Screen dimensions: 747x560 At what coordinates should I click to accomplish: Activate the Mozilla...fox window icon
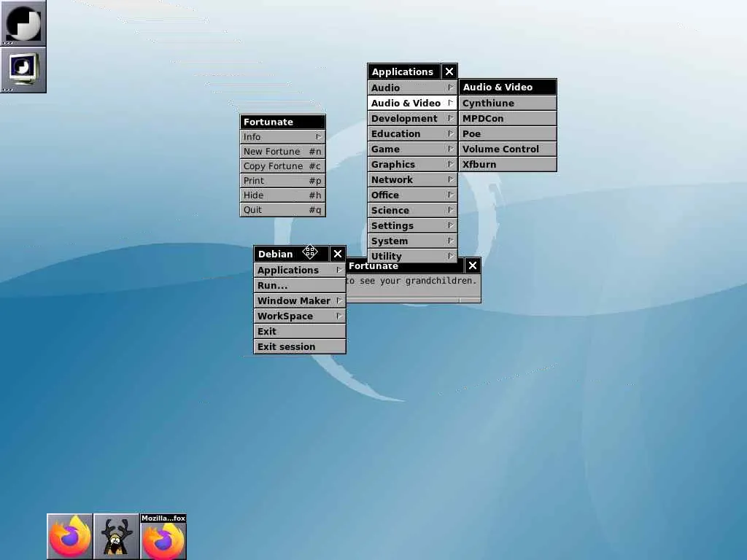[163, 536]
